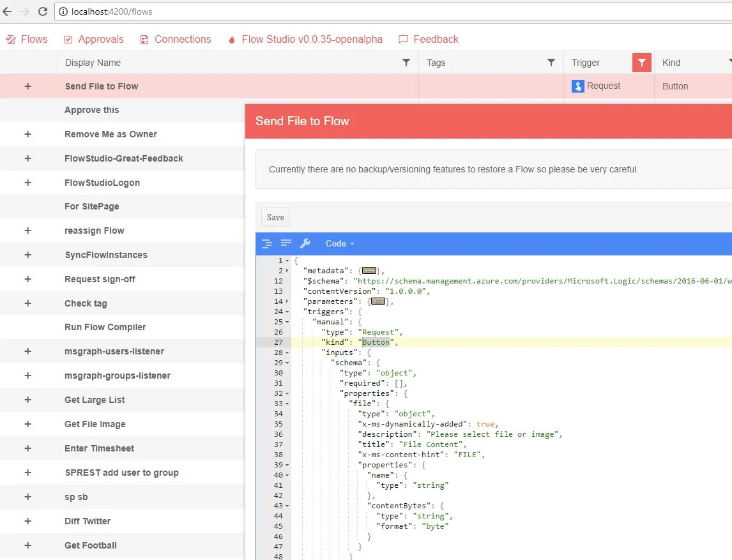732x560 pixels.
Task: Go to the Connections tab
Action: coord(175,39)
